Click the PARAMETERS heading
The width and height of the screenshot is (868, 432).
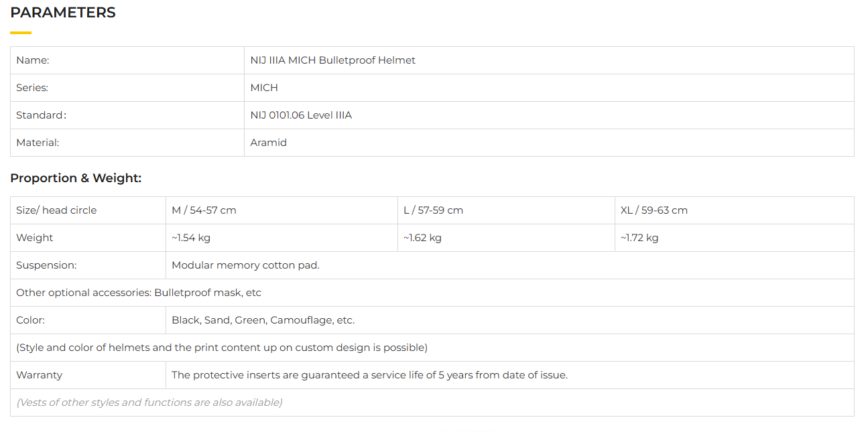tap(63, 13)
